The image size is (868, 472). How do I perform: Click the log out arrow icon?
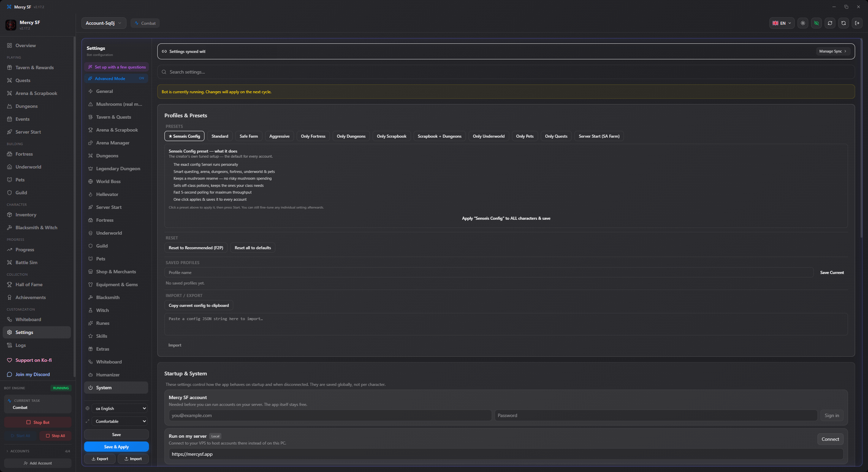857,23
